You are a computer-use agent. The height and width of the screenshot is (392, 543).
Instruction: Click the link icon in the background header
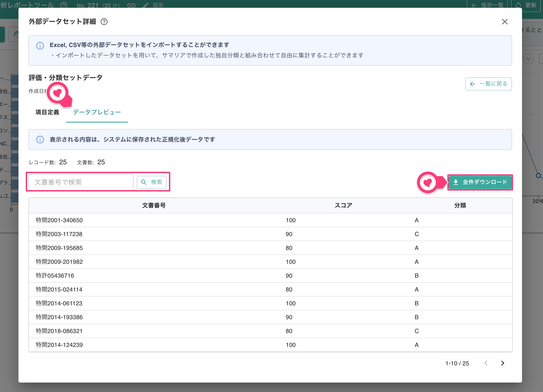(131, 5)
